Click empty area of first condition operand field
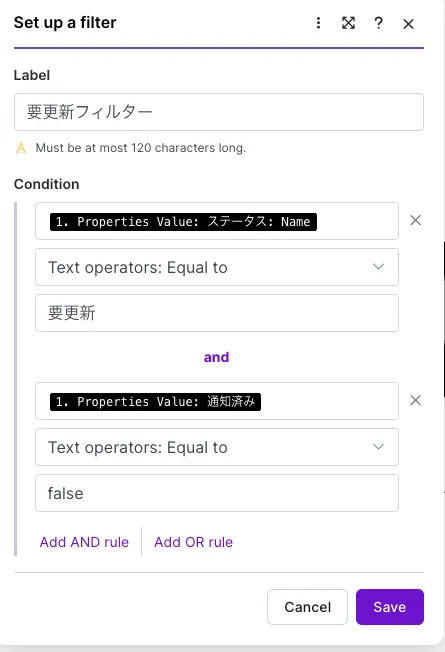Screen dimensions: 445x652 click(x=358, y=221)
